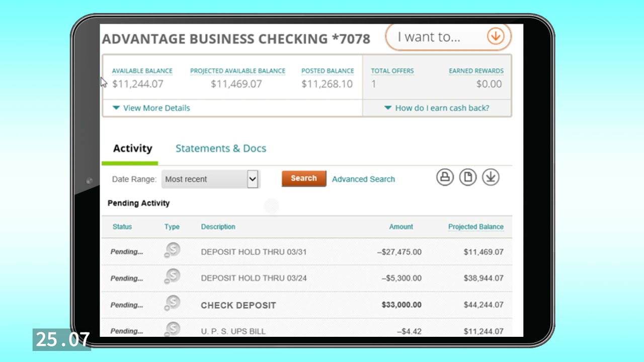Click the orange arrow in 'I want to...'
Image resolution: width=644 pixels, height=362 pixels.
[496, 37]
